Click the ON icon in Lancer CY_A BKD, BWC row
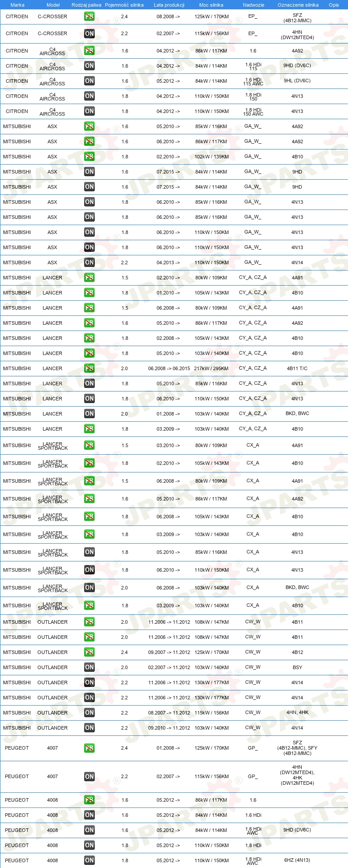348x868 pixels. tap(89, 414)
